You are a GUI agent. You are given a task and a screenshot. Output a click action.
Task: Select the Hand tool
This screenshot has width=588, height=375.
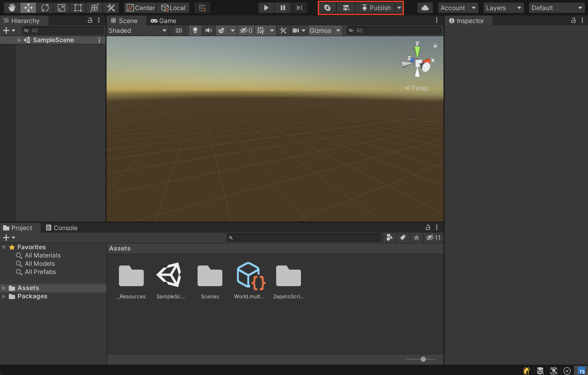(x=12, y=8)
